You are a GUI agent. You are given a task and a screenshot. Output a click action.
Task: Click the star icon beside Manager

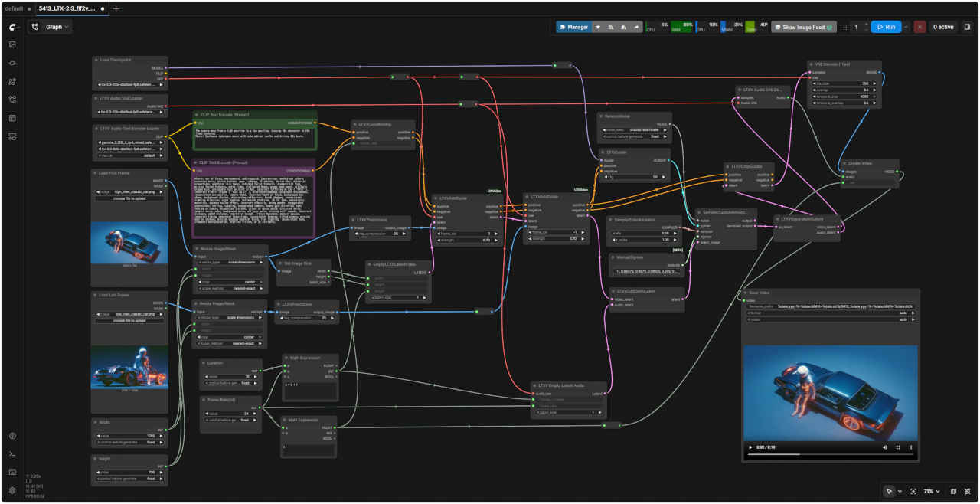click(x=598, y=27)
